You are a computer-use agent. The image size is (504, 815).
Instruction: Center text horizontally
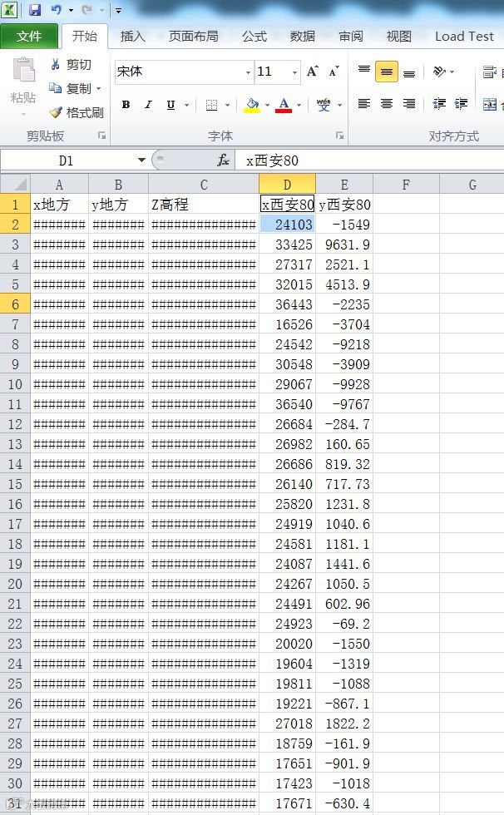(x=387, y=104)
